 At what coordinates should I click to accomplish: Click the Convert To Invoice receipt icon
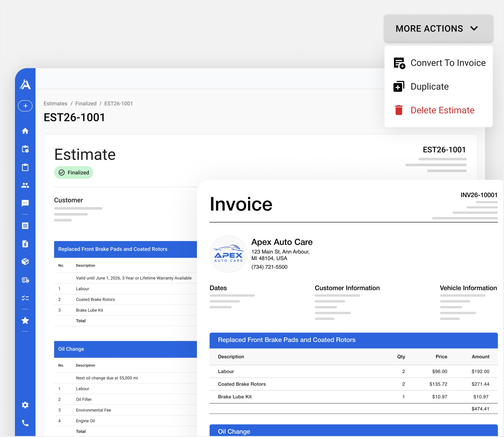399,63
